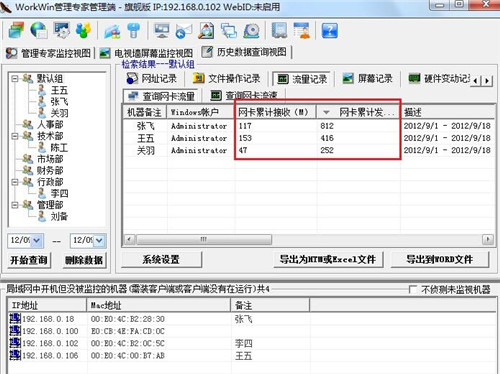This screenshot has width=500, height=374.
Task: Click the blue T-shaped tool icon
Action: coord(134,31)
